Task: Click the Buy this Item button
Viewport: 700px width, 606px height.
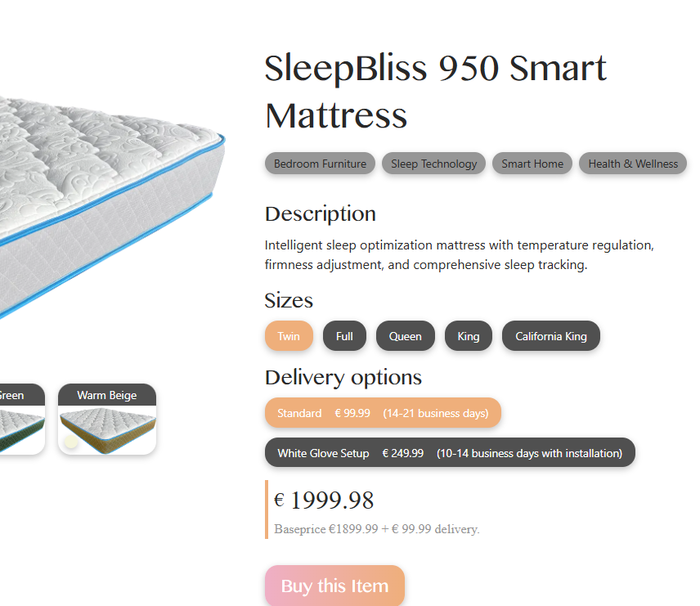Action: pos(334,586)
